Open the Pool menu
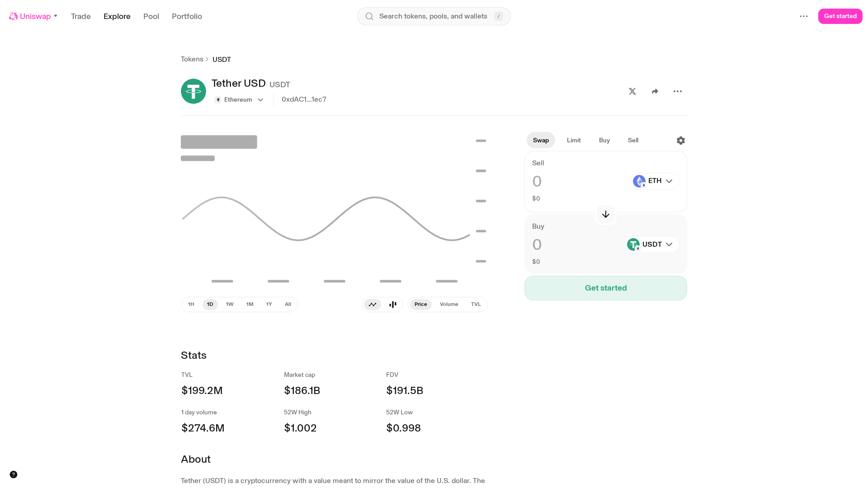Screen dimensions: 868x488 (151, 16)
